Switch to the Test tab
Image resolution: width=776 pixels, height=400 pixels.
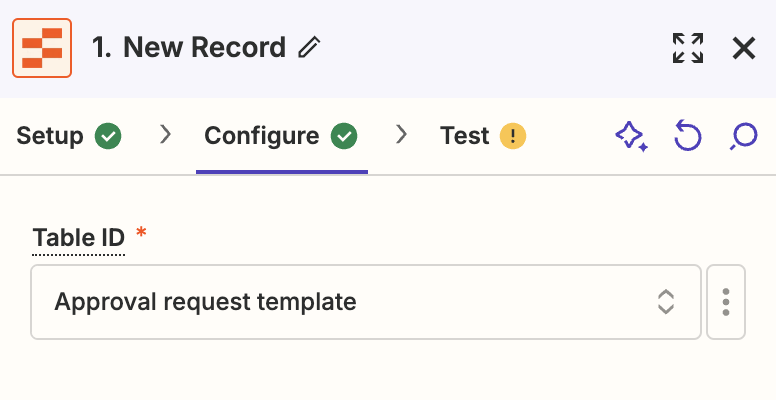(465, 136)
